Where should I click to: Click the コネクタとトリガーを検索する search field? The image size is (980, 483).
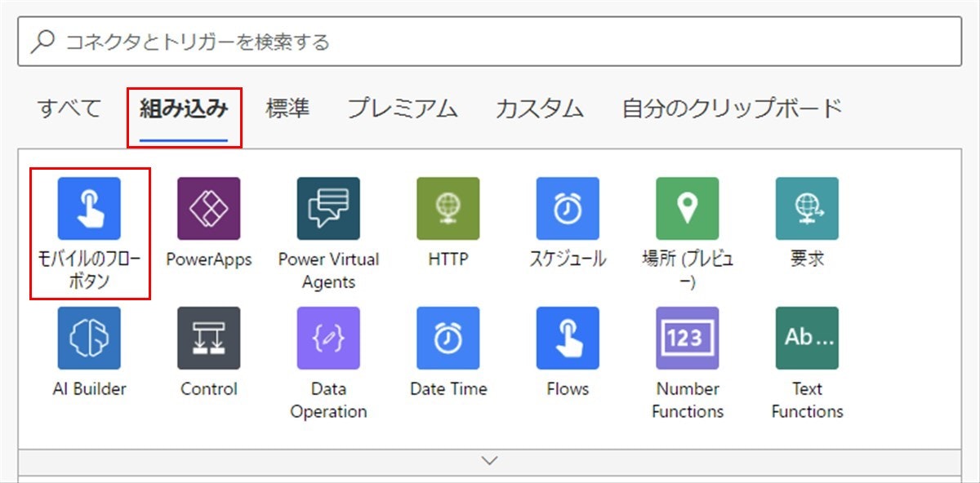tap(489, 41)
